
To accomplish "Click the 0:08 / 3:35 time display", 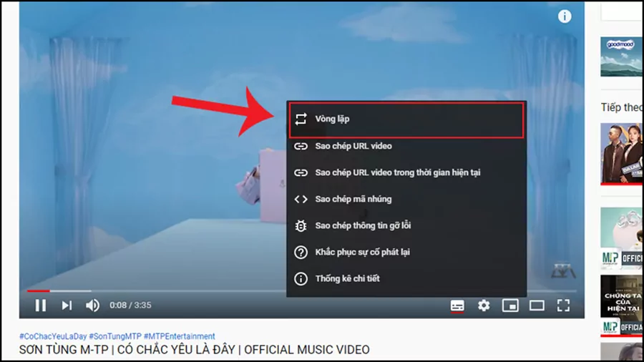I will (x=130, y=305).
